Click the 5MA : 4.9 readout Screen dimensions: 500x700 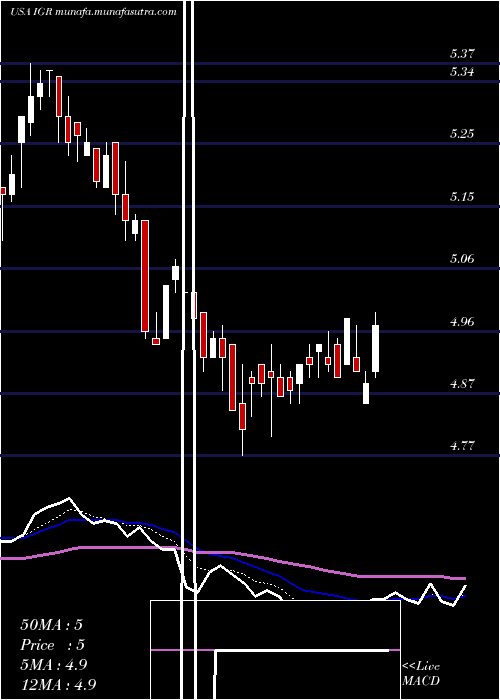coord(54,665)
